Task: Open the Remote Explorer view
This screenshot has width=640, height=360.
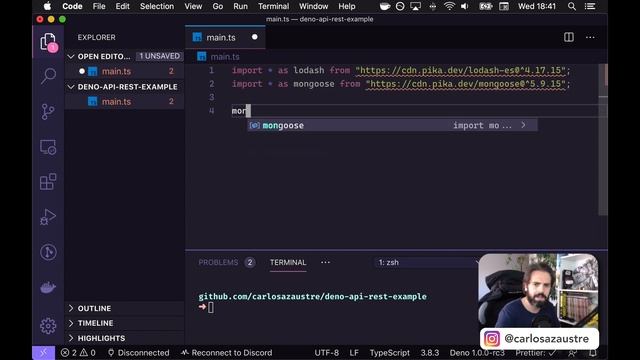Action: [x=48, y=147]
